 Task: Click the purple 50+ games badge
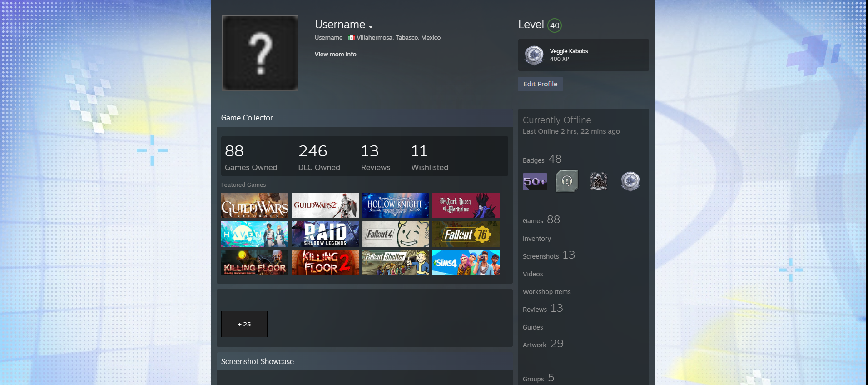(535, 181)
